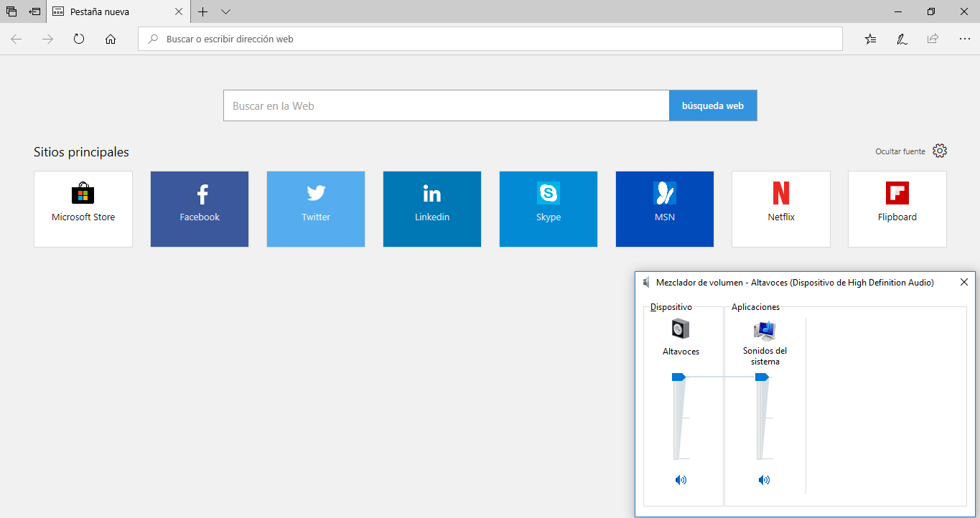Screen dimensions: 980x518
Task: Open the Dispositivo dropdown label
Action: [x=671, y=307]
